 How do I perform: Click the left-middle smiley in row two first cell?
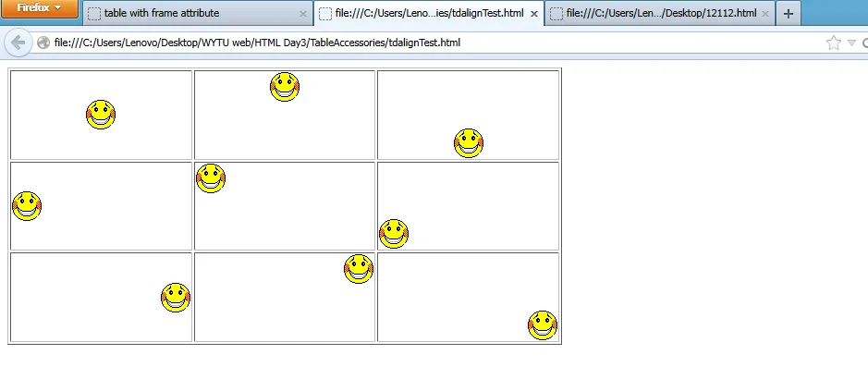click(x=27, y=206)
